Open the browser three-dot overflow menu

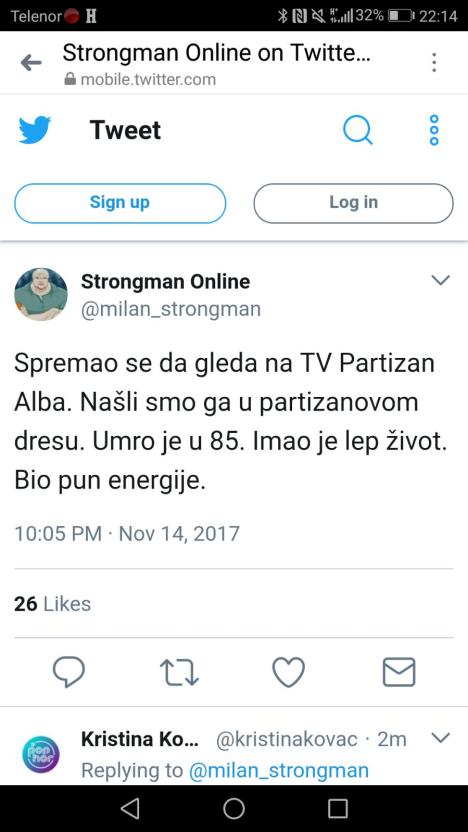(x=434, y=63)
